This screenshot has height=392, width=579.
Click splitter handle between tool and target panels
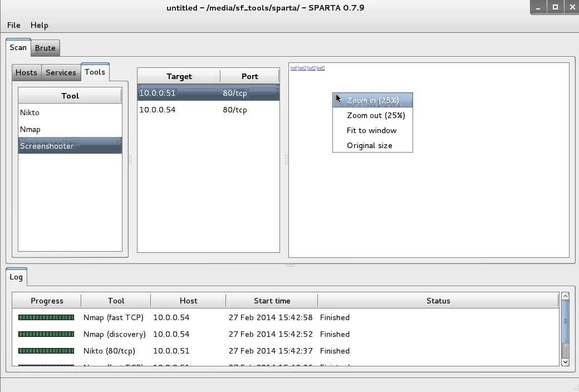click(x=130, y=160)
